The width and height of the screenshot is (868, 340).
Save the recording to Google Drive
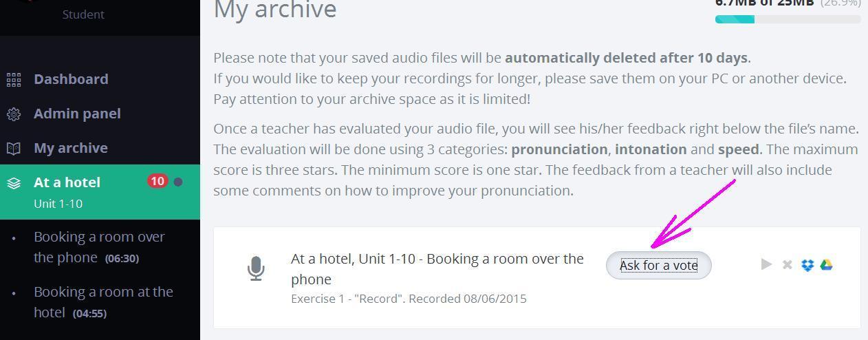point(827,265)
